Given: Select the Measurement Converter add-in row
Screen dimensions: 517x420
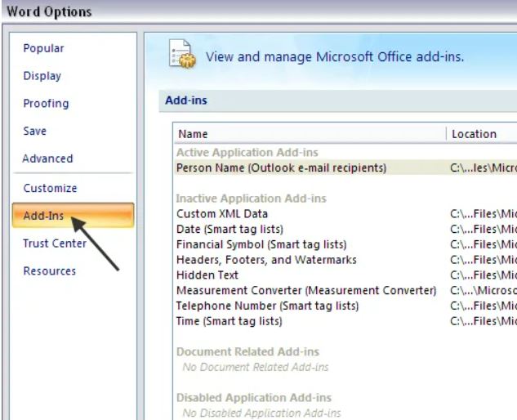Looking at the screenshot, I should (x=306, y=291).
